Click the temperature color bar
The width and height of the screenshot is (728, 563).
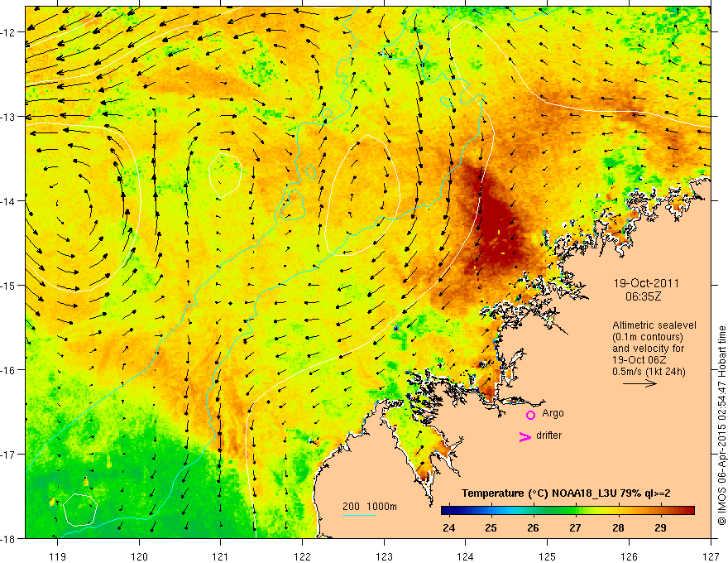coord(568,510)
